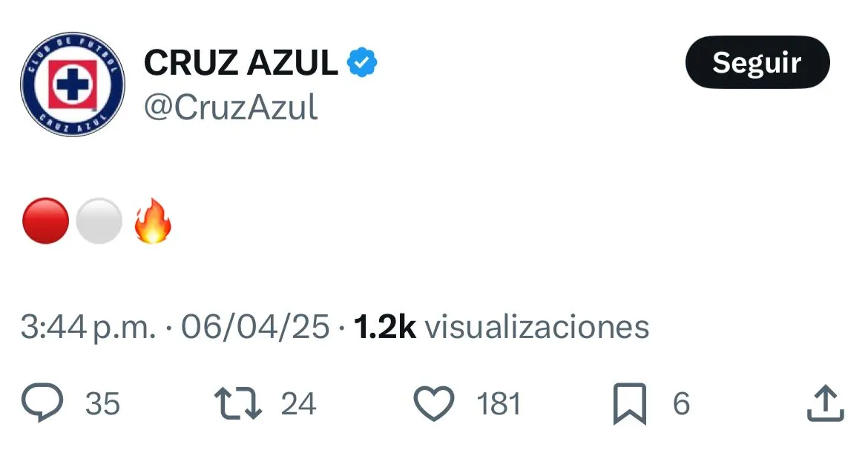Click the white circle emoji

[99, 222]
